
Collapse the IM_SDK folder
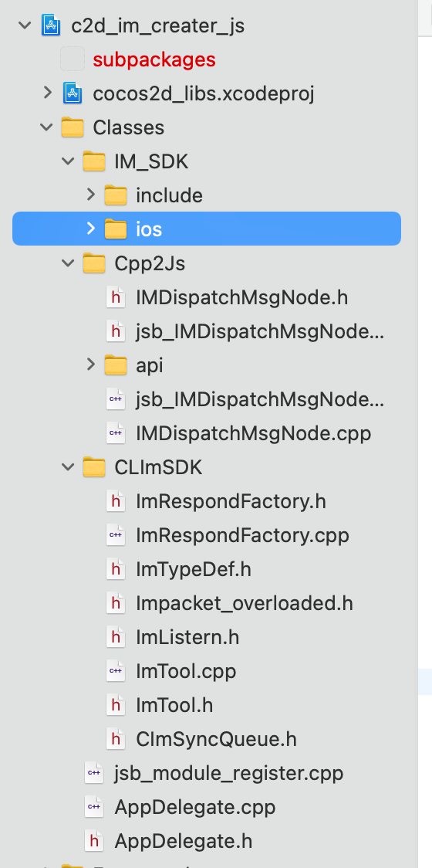point(69,161)
